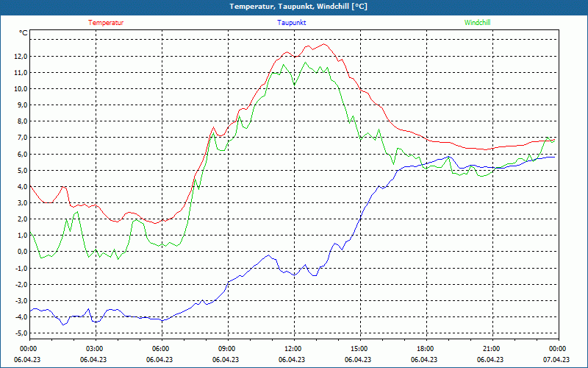The width and height of the screenshot is (588, 368).
Task: Click the 5,0 y-axis value
Action: click(22, 170)
